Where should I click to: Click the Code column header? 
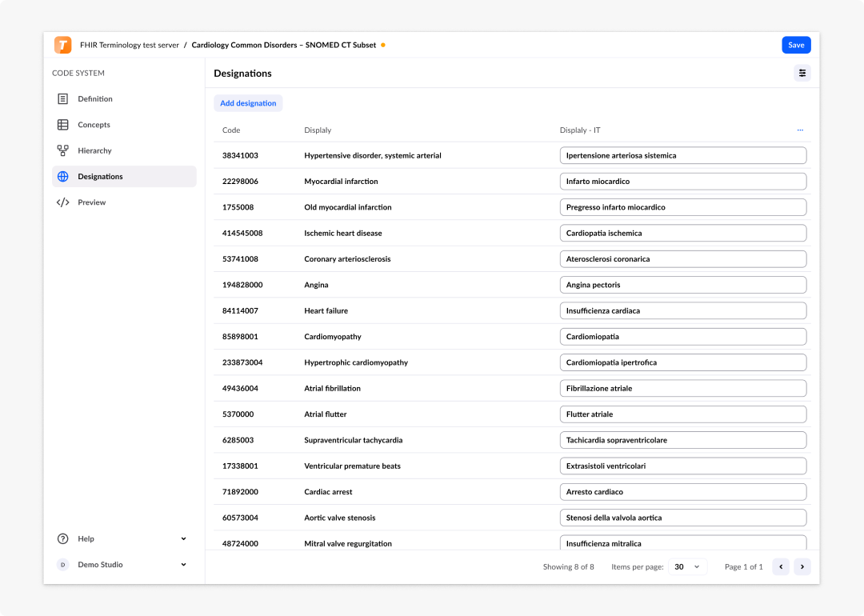[x=231, y=130]
